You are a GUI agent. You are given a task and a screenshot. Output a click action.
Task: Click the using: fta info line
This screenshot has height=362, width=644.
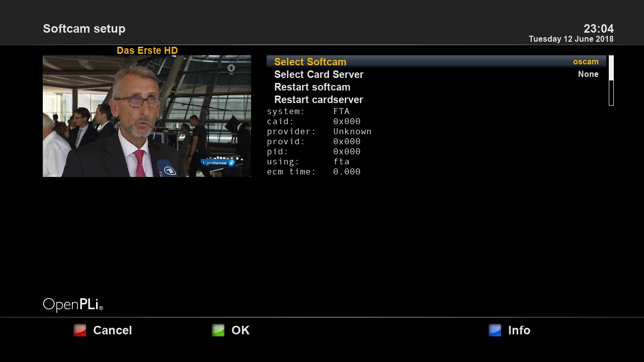pos(308,161)
